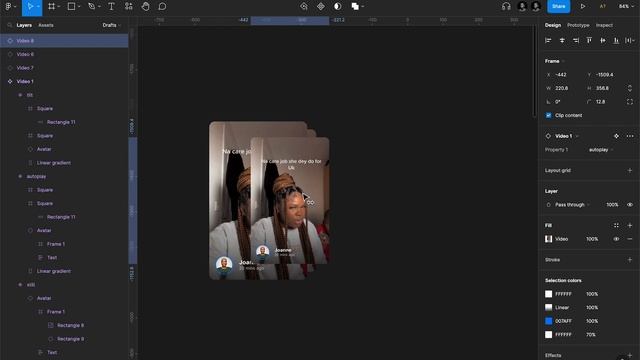This screenshot has width=640, height=360.
Task: Open Pass through blend mode dropdown
Action: click(572, 205)
